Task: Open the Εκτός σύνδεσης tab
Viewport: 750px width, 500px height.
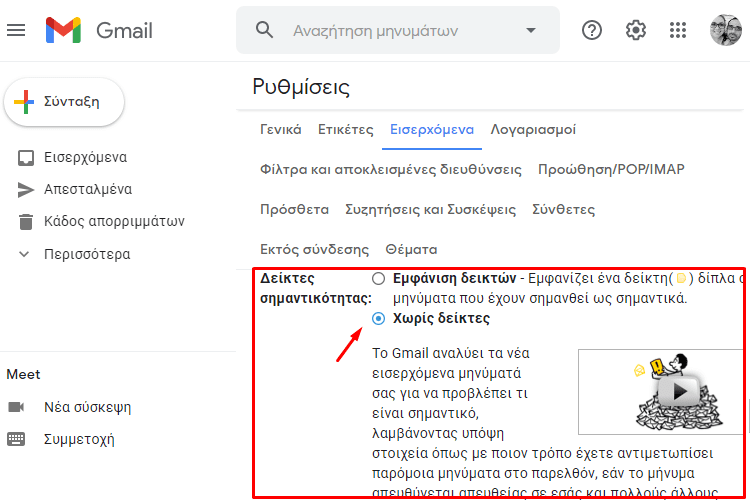Action: pos(314,250)
